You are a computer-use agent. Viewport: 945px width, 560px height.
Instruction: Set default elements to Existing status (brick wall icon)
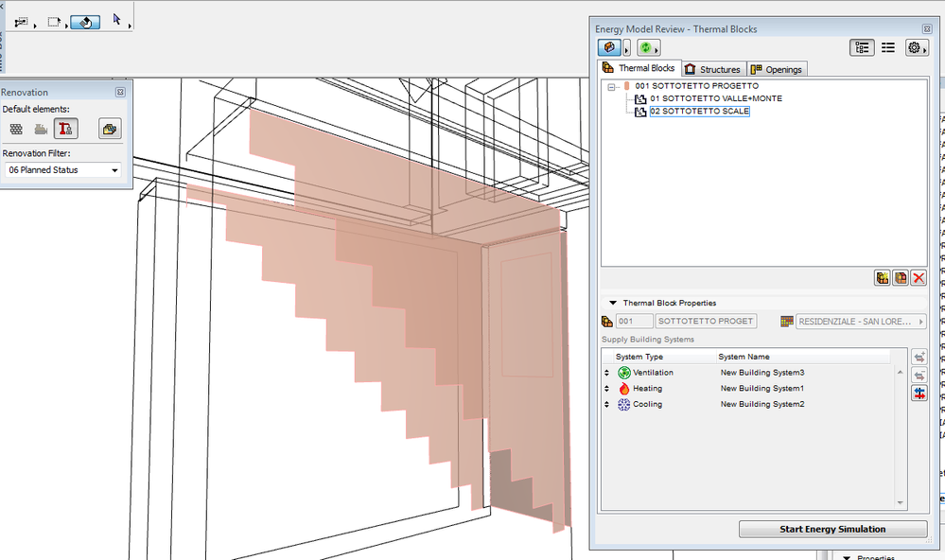pyautogui.click(x=16, y=129)
